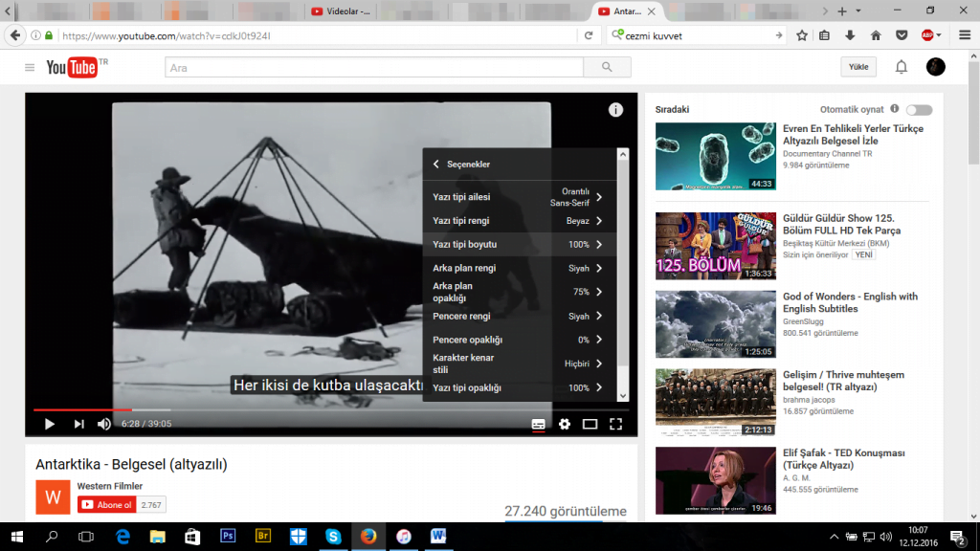Switch to theater mode view
Image resolution: width=980 pixels, height=551 pixels.
tap(590, 424)
